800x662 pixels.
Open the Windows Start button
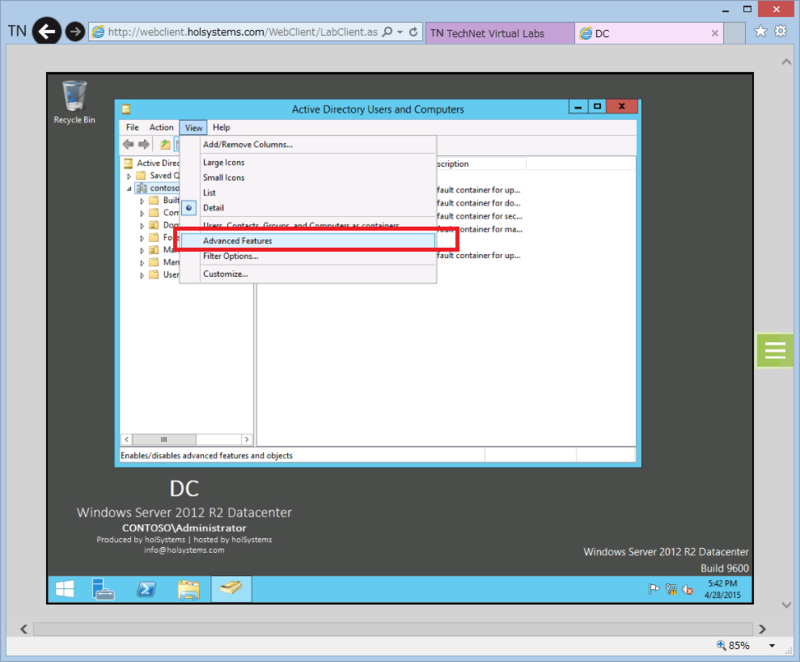(x=65, y=590)
